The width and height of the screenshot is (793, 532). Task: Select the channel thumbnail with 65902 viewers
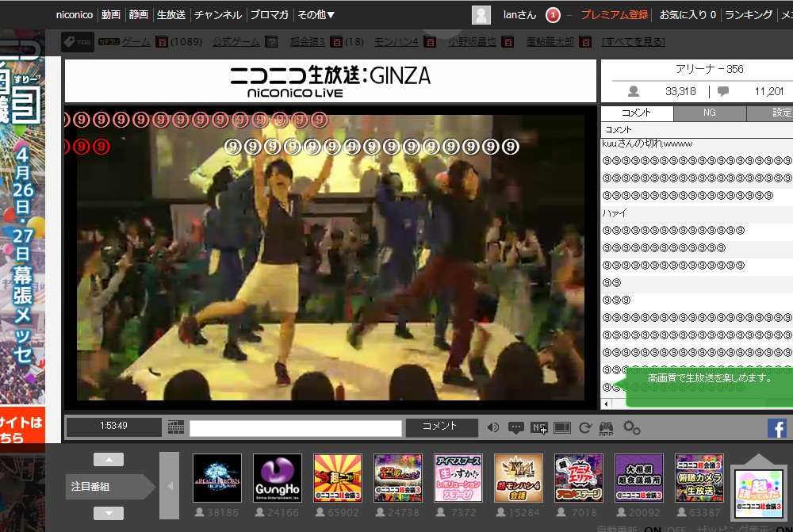click(337, 478)
